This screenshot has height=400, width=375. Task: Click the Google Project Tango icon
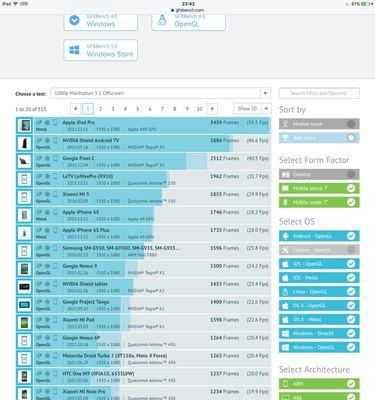pos(24,305)
